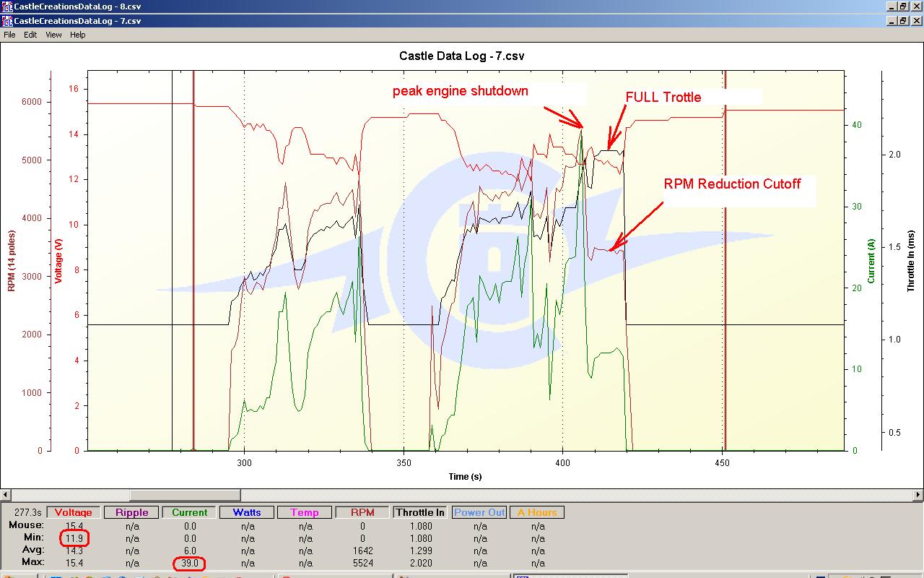Click the Power Out series button

click(479, 512)
